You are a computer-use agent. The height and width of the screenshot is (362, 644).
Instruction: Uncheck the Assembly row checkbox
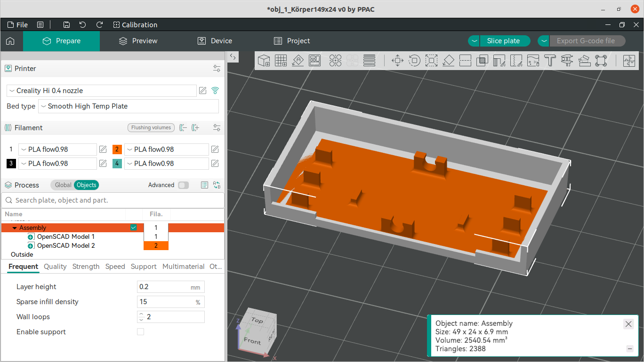(134, 228)
